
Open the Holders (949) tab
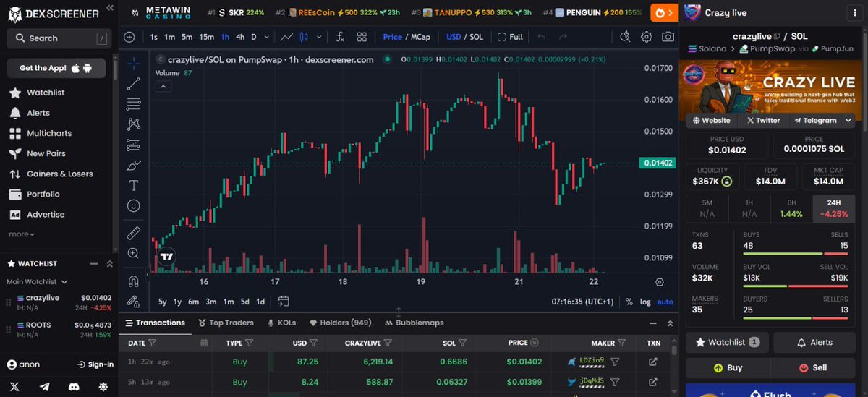[x=340, y=323]
